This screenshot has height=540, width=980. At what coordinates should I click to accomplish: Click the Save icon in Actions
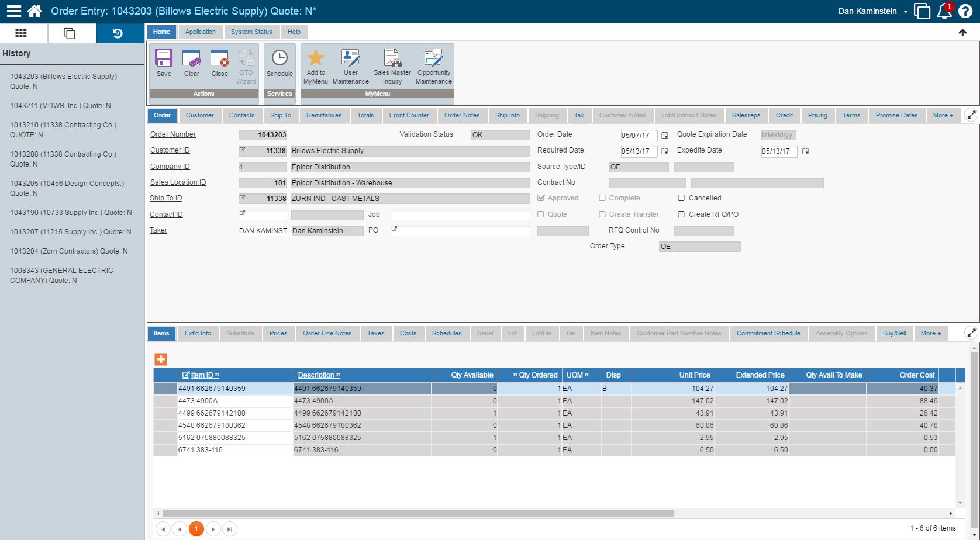[x=164, y=59]
